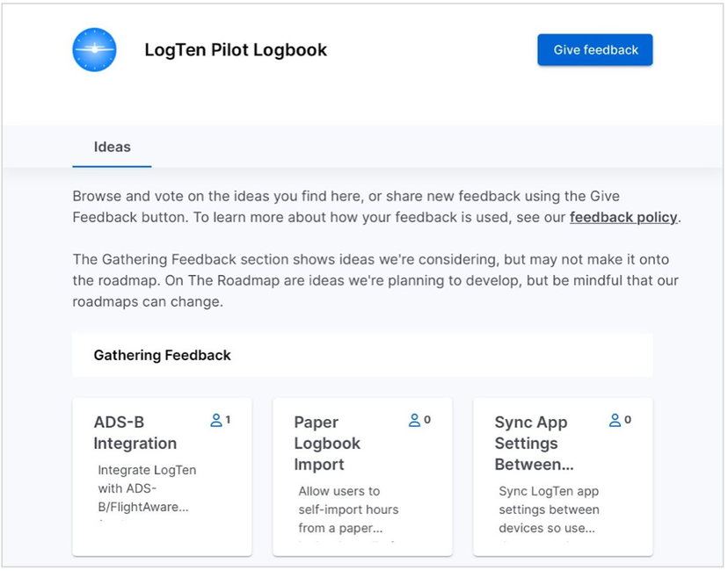Viewport: 728px width, 571px height.
Task: Click the ADS-B/FlightAware description text
Action: coord(147,488)
